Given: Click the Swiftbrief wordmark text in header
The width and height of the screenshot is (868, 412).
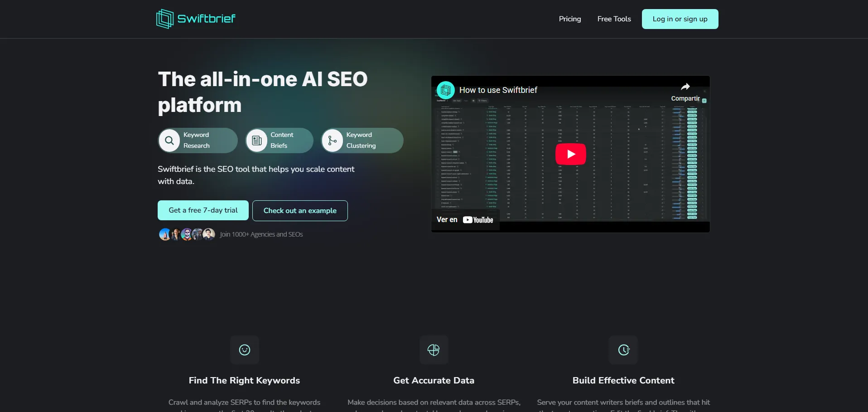Looking at the screenshot, I should tap(206, 19).
